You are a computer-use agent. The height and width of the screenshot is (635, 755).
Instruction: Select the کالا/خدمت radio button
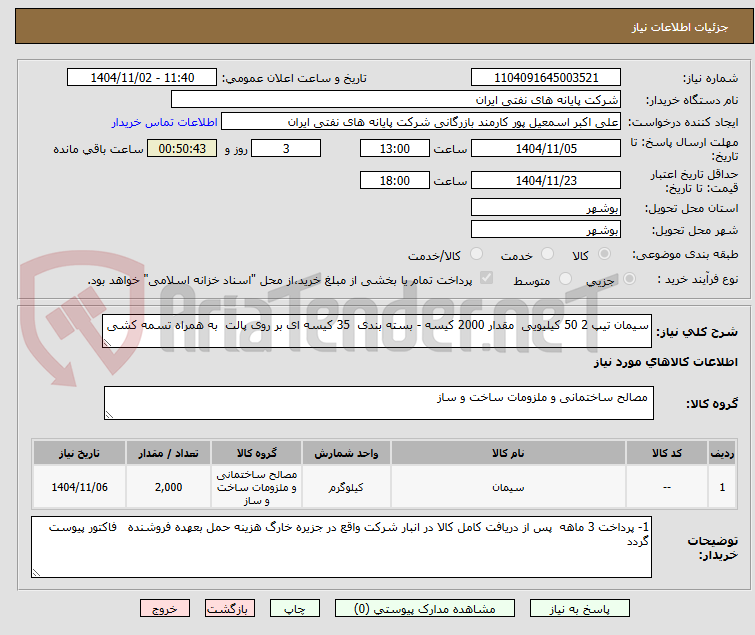[476, 254]
